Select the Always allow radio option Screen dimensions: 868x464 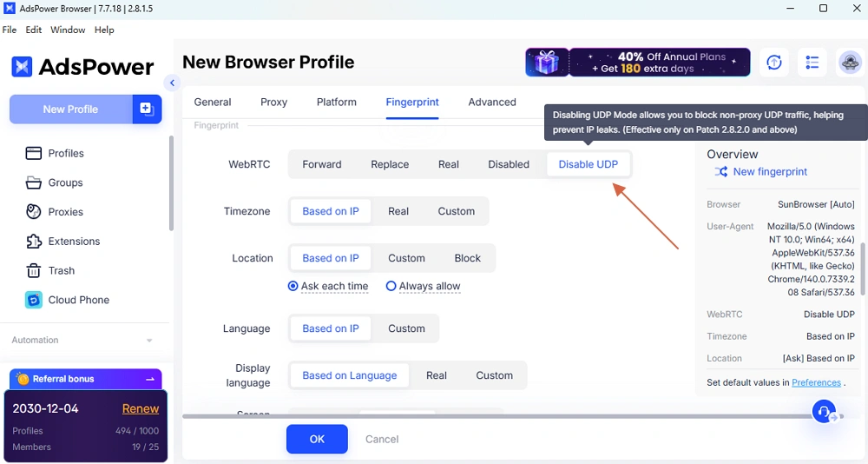click(391, 286)
